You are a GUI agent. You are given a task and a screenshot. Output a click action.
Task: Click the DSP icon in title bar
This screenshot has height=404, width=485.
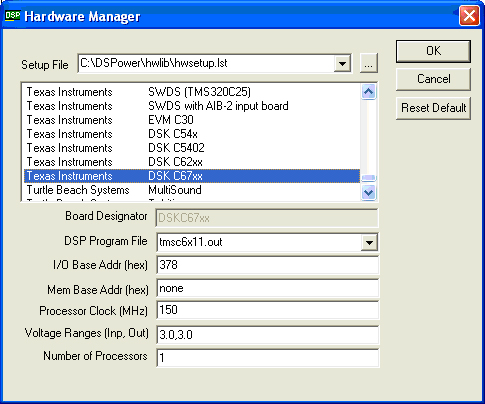[13, 16]
